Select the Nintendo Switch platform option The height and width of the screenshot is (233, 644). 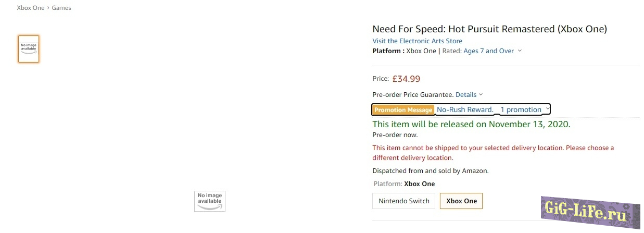point(404,201)
